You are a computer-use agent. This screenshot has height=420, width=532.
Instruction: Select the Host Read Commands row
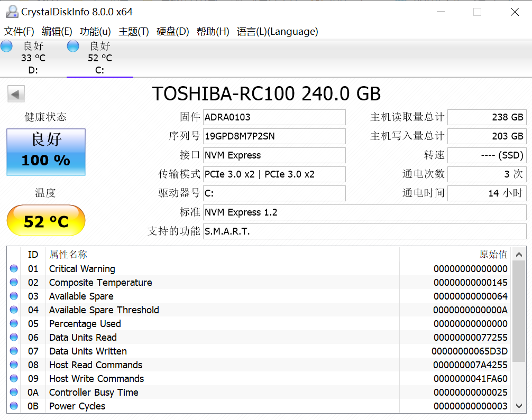pyautogui.click(x=259, y=365)
